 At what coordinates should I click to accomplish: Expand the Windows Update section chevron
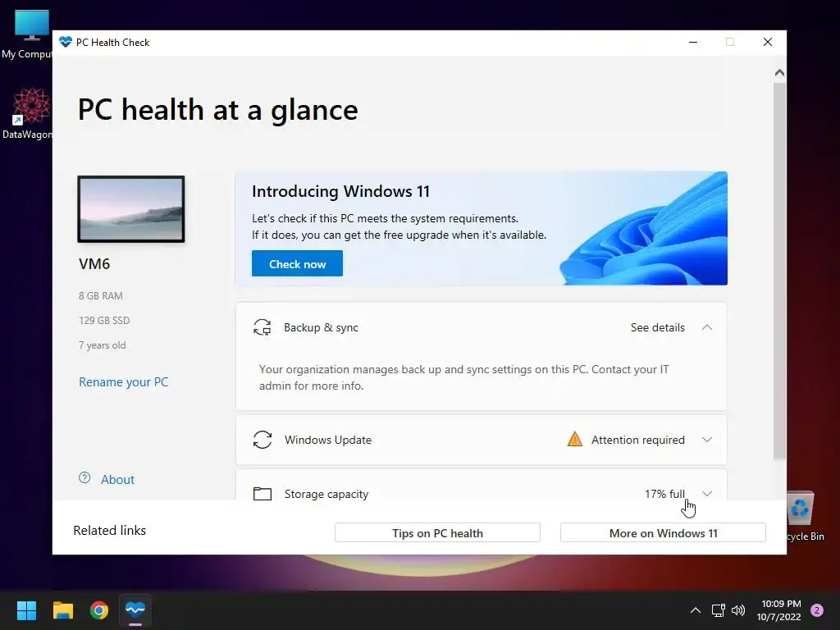707,440
